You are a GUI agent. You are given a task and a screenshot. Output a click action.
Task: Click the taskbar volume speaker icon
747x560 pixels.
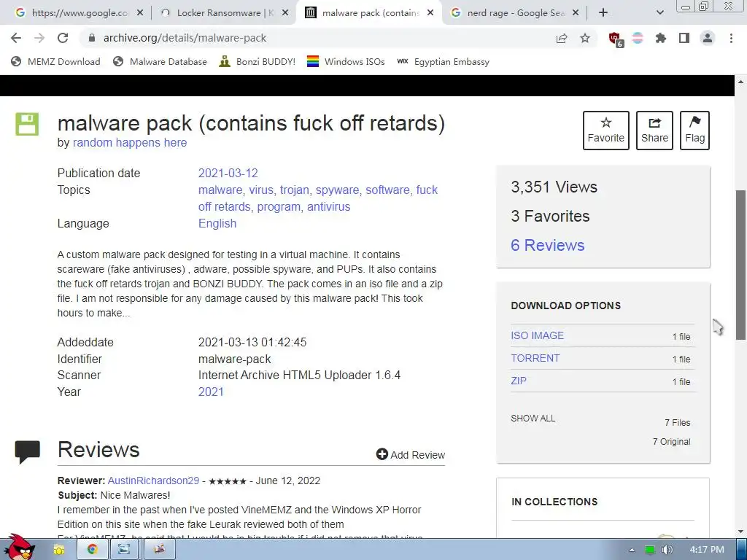pyautogui.click(x=667, y=550)
